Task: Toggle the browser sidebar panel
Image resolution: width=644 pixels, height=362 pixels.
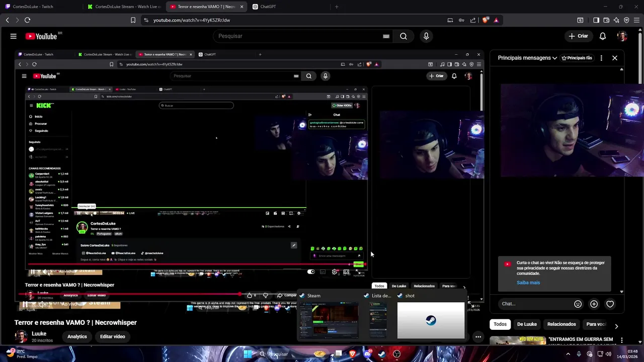Action: [x=596, y=20]
